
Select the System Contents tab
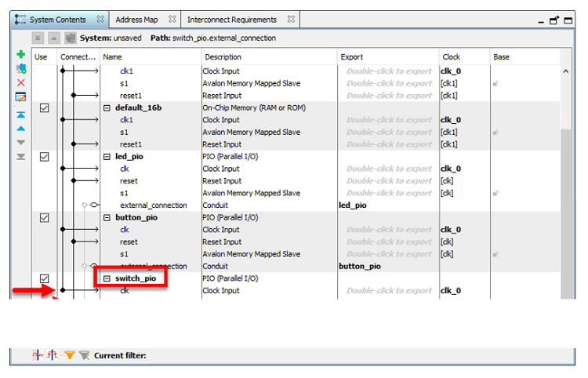pos(58,20)
